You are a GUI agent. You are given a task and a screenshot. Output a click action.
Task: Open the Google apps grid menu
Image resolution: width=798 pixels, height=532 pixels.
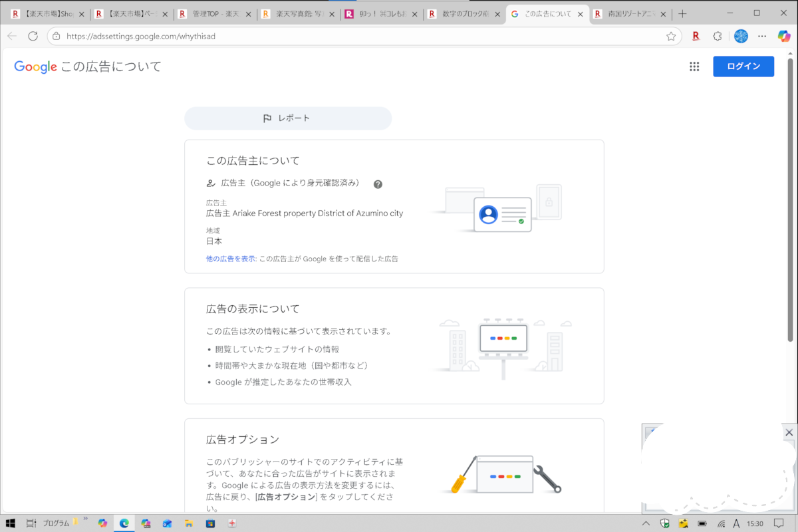[694, 66]
